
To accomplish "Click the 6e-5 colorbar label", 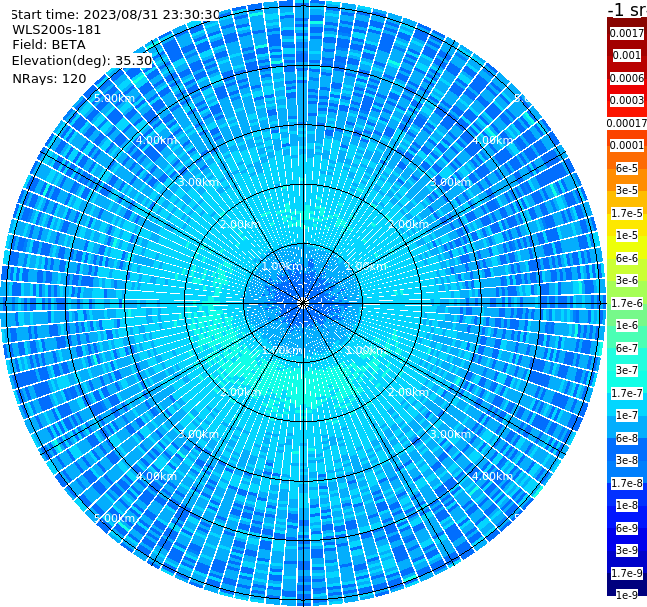I will click(x=627, y=168).
